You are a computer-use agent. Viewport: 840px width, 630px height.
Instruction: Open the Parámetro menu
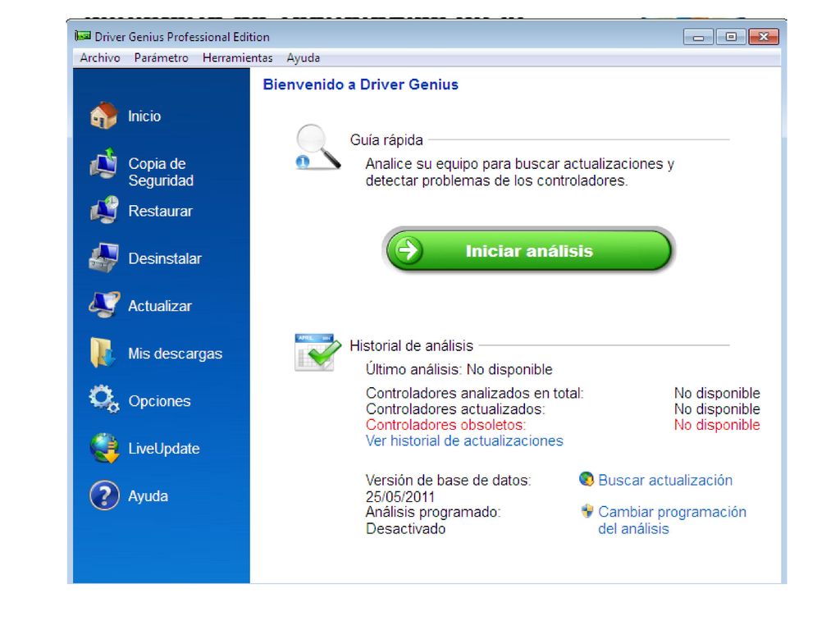tap(162, 58)
